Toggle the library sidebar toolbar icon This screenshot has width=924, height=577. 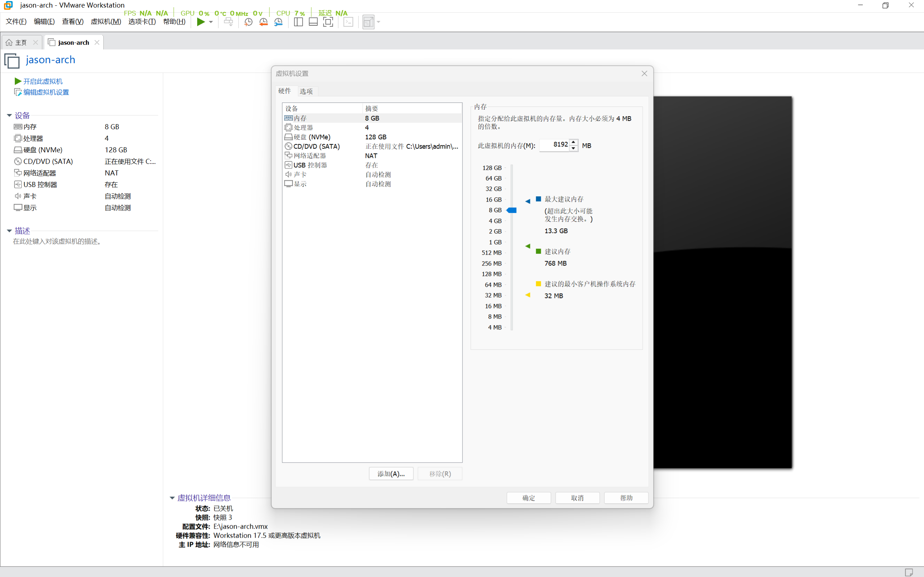[x=299, y=22]
